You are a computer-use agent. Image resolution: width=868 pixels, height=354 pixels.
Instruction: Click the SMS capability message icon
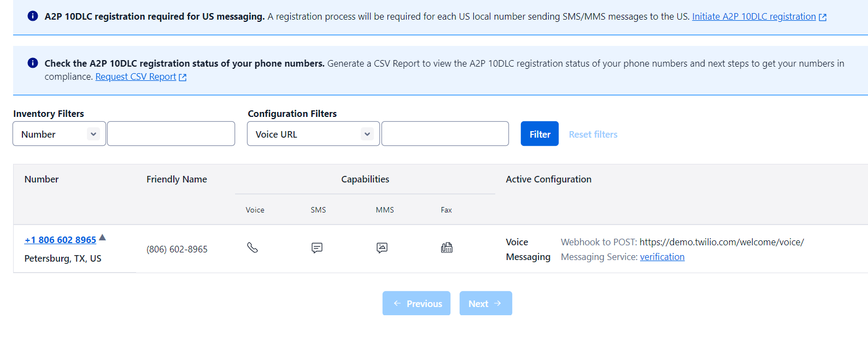pos(317,248)
